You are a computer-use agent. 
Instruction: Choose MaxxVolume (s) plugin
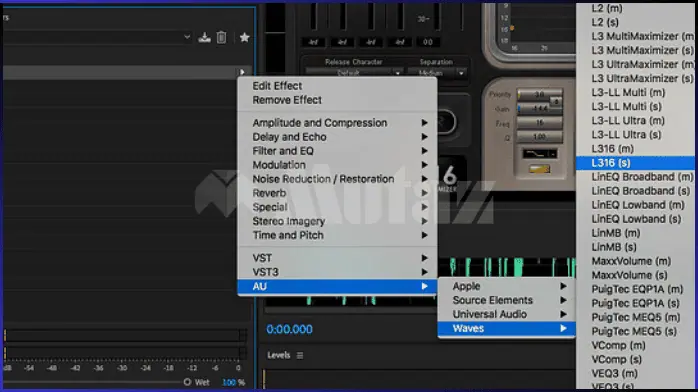click(635, 275)
